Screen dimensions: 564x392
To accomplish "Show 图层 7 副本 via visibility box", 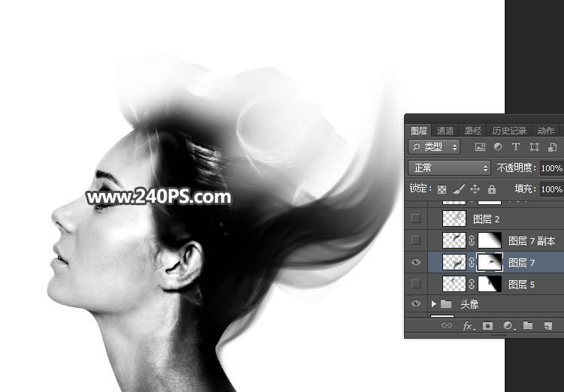I will (416, 240).
